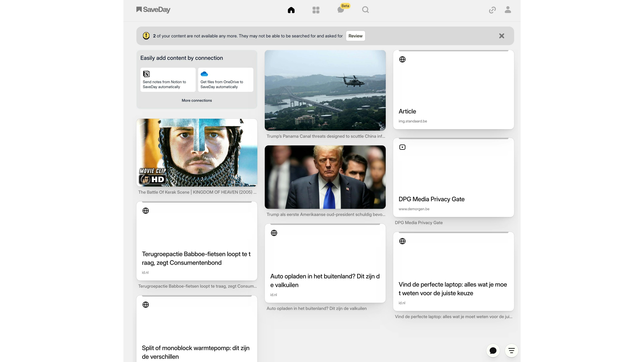Open the Kingdom of Heaven video thumbnail
This screenshot has height=362, width=644.
[x=197, y=153]
